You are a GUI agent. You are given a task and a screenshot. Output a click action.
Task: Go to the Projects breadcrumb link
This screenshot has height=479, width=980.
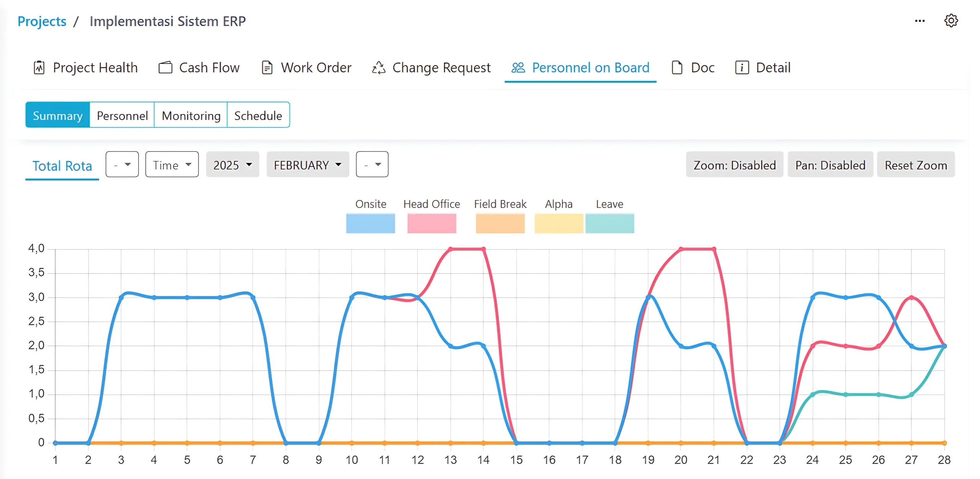pos(42,21)
